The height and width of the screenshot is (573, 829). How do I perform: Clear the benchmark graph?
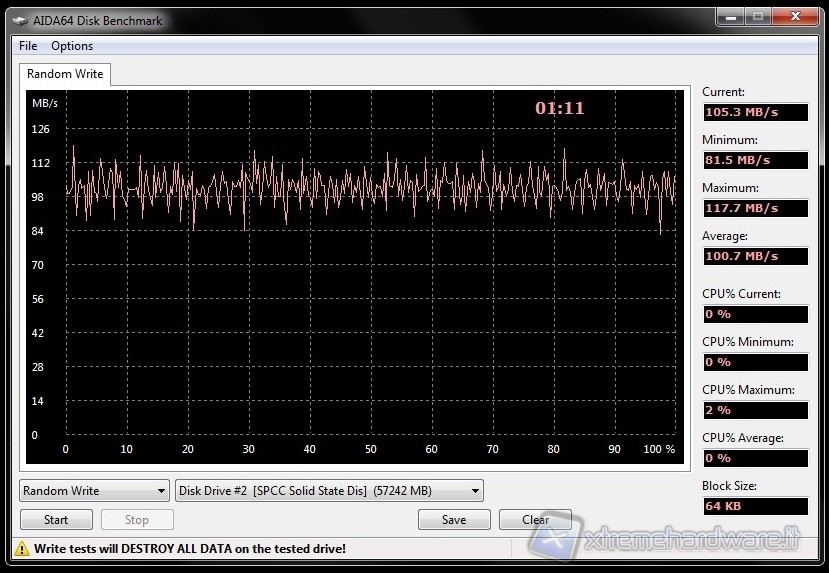(535, 520)
